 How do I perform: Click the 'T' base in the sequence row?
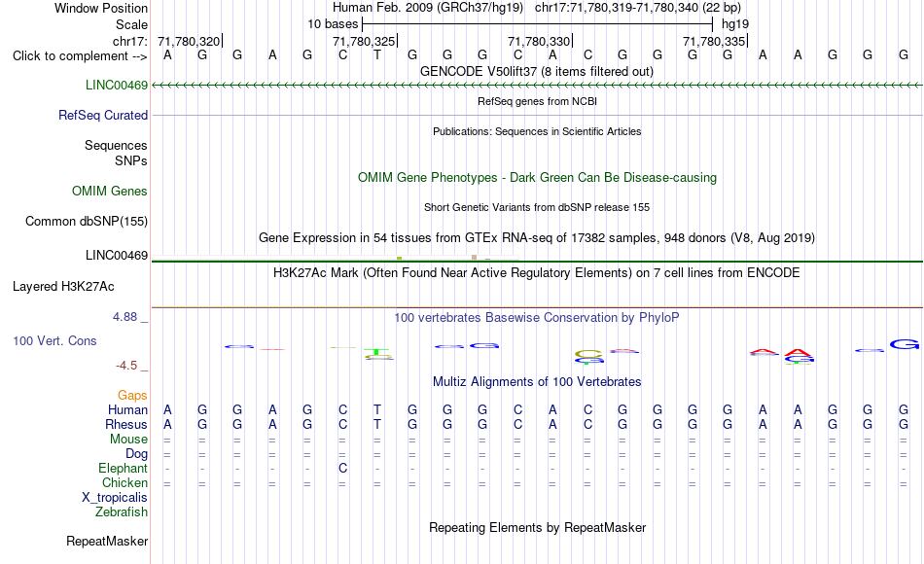[377, 55]
